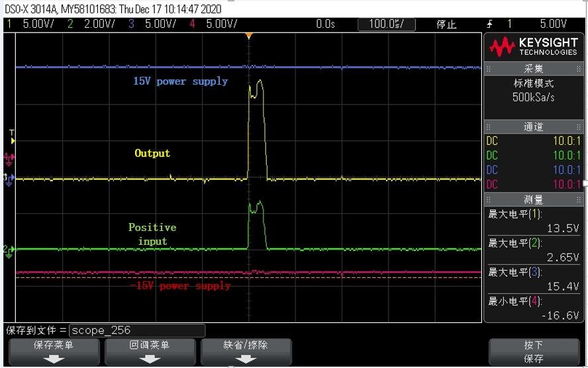Click blue DC coupling row for channel 3
The height and width of the screenshot is (368, 588).
pos(533,170)
